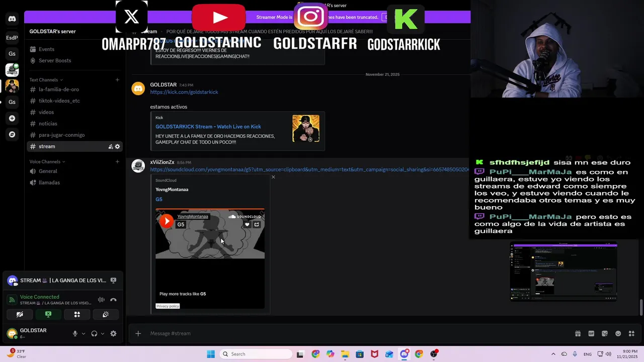Open Server Boosts
The height and width of the screenshot is (362, 644).
coord(74,60)
